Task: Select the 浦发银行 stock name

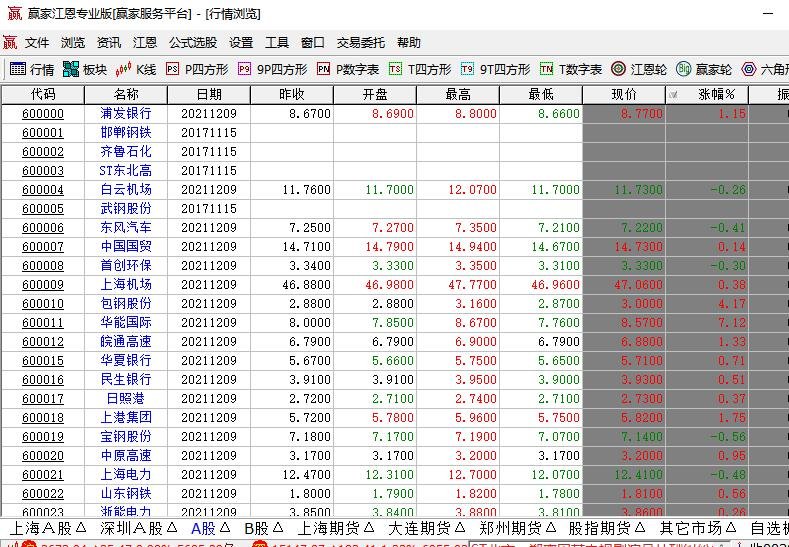Action: click(x=126, y=113)
